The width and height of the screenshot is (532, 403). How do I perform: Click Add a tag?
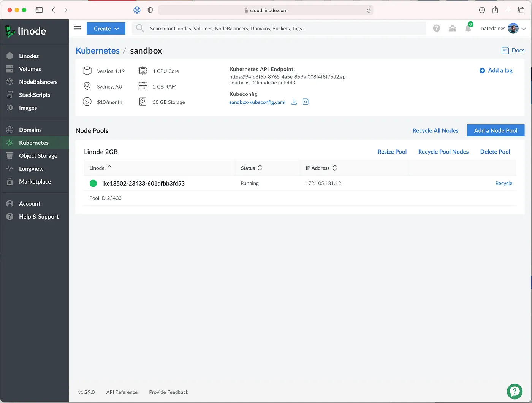tap(496, 70)
